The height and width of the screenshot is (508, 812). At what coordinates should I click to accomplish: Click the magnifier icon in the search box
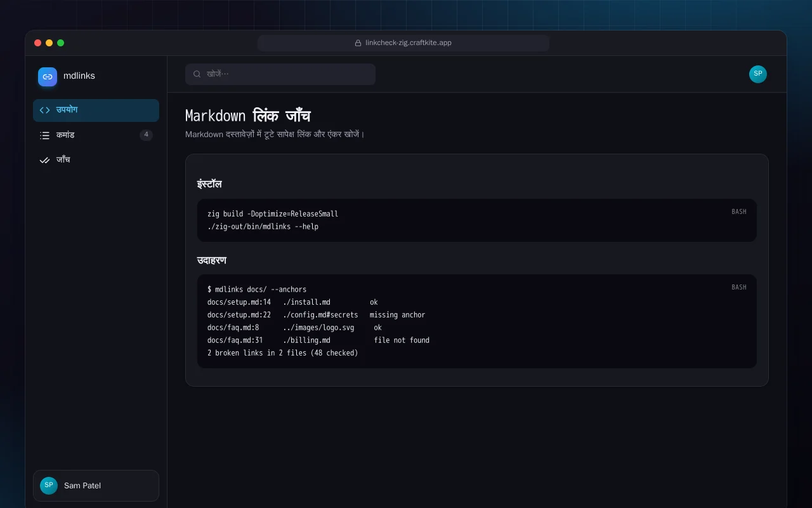pyautogui.click(x=197, y=74)
